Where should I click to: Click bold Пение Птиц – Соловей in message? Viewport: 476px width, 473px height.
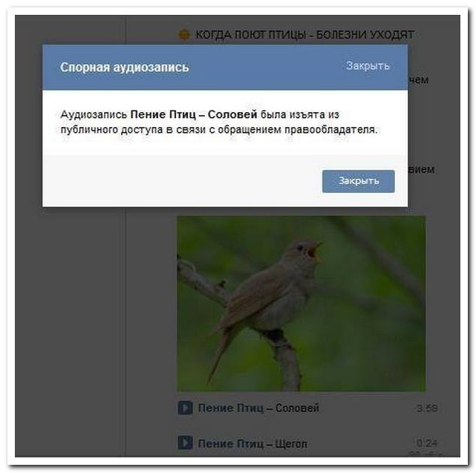click(x=194, y=114)
